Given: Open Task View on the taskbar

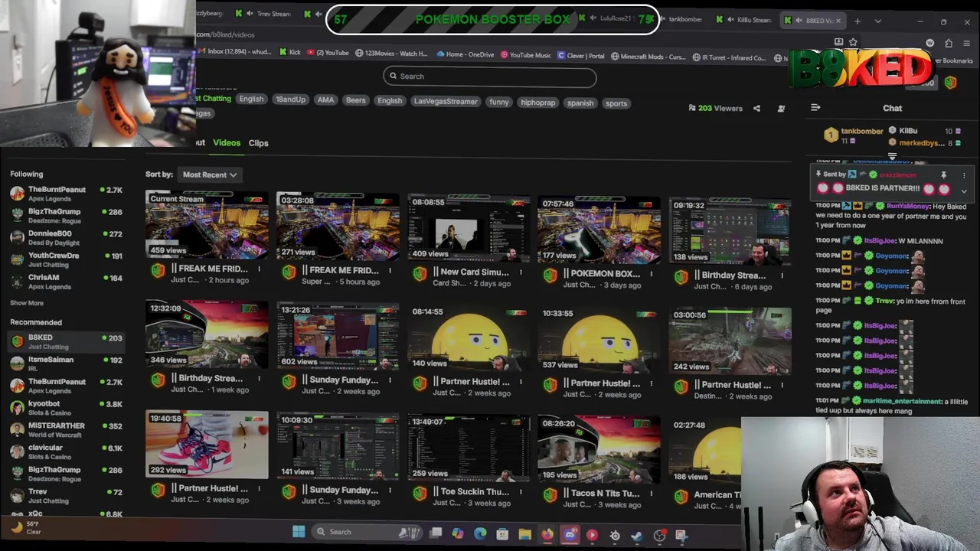Looking at the screenshot, I should (436, 533).
